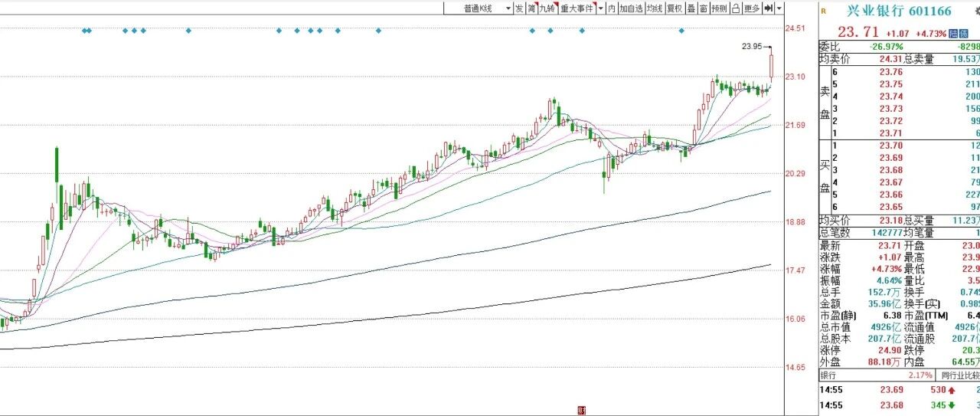
Task: Click the lock icon in chart toolbar
Action: [x=735, y=8]
